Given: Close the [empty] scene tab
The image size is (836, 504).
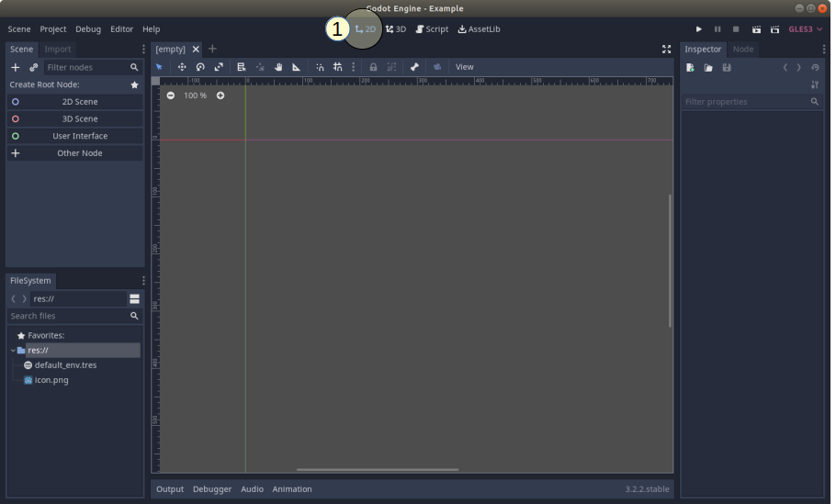Looking at the screenshot, I should (x=196, y=49).
